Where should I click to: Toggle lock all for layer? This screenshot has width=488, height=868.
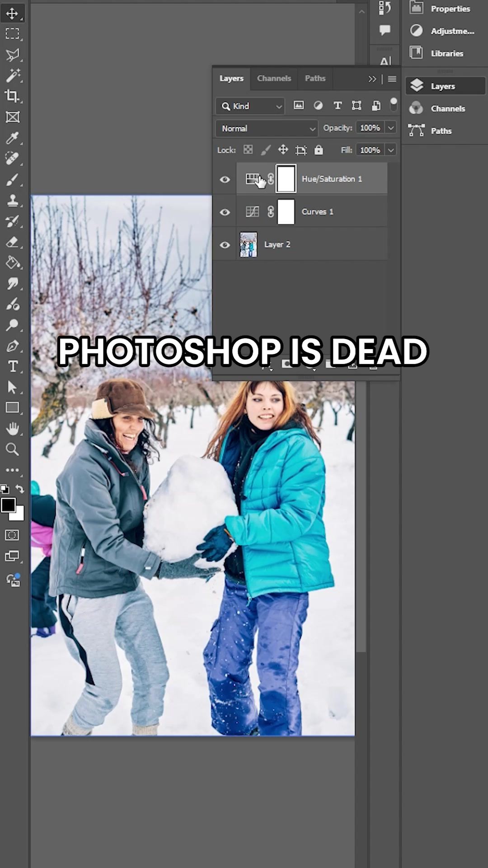319,150
